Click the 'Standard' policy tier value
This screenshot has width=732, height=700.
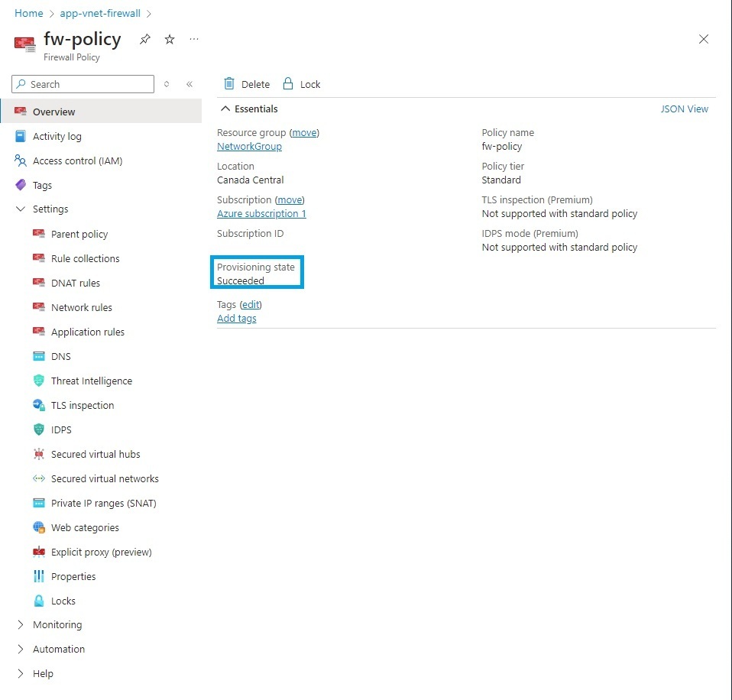(501, 180)
